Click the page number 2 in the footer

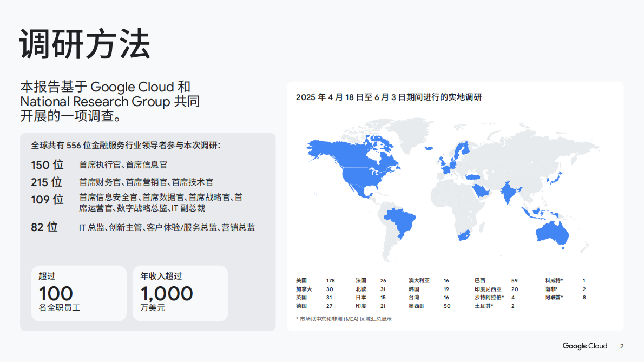pyautogui.click(x=621, y=345)
